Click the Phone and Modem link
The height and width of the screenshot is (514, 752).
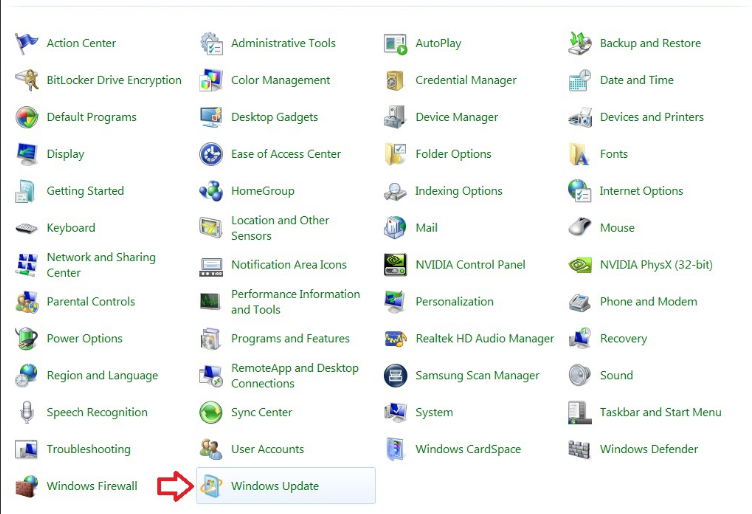(x=648, y=302)
